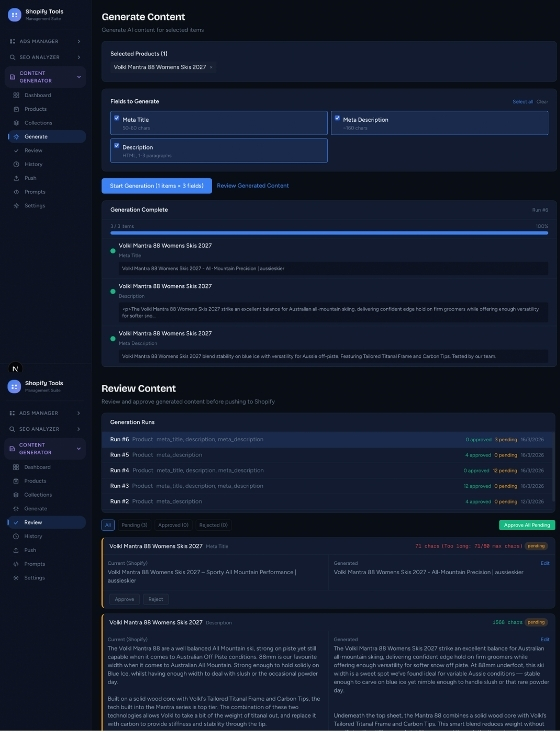Screen dimensions: 560x732
Task: Open History in Generate Content page sidebar
Action: (x=47, y=164)
